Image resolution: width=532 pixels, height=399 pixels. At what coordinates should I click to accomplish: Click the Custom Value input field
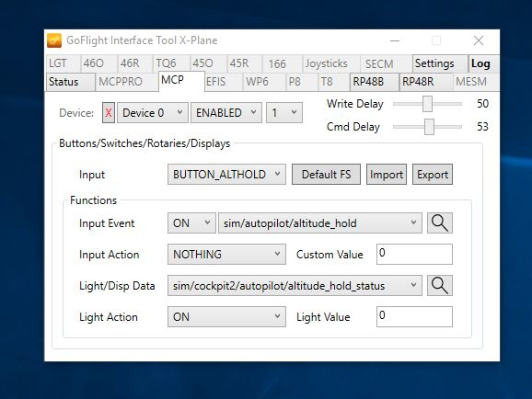click(x=414, y=255)
